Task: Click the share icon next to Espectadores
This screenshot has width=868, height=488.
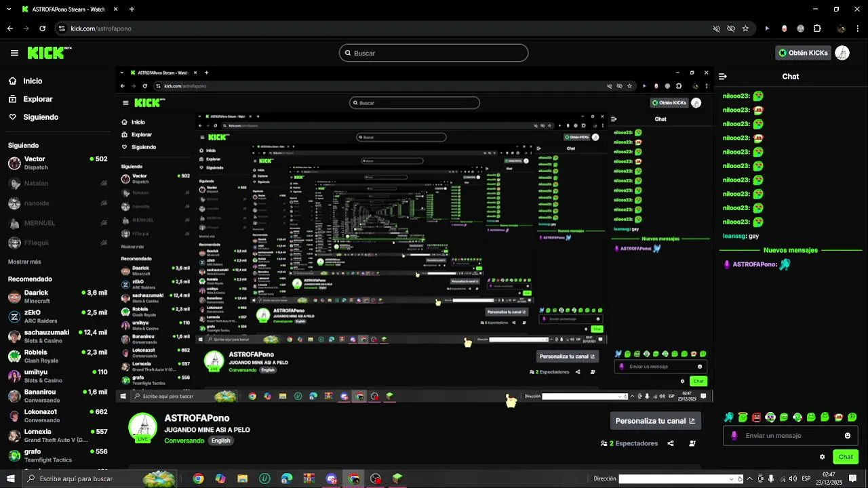Action: pos(670,443)
